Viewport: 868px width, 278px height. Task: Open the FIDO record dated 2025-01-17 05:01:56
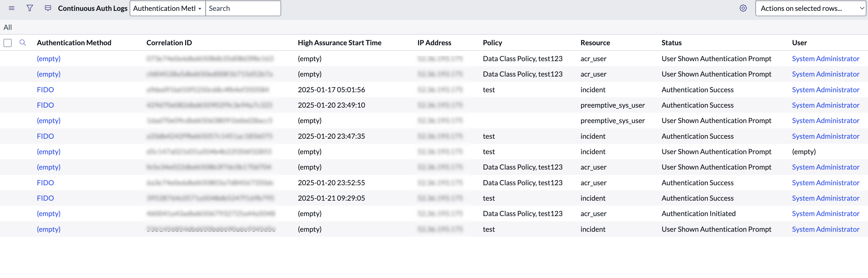[x=45, y=90]
